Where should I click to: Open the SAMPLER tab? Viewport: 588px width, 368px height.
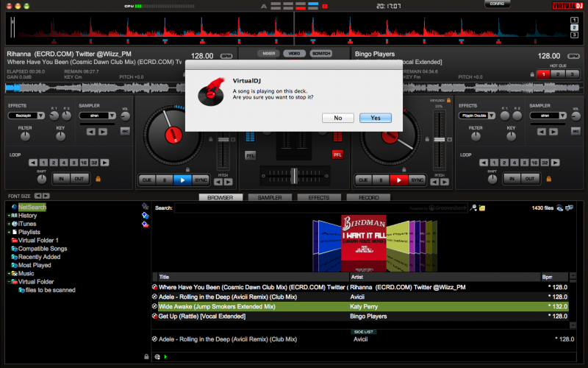(270, 197)
